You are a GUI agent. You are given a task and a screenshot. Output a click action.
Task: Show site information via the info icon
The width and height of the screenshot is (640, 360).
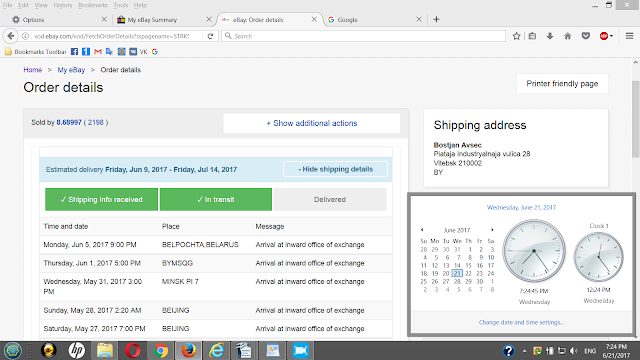click(25, 36)
